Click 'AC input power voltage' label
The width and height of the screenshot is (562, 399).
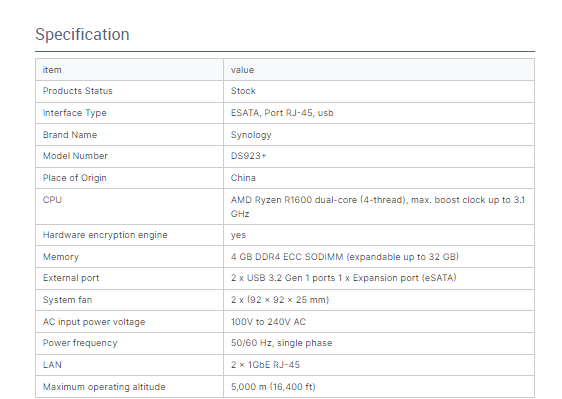tap(94, 322)
